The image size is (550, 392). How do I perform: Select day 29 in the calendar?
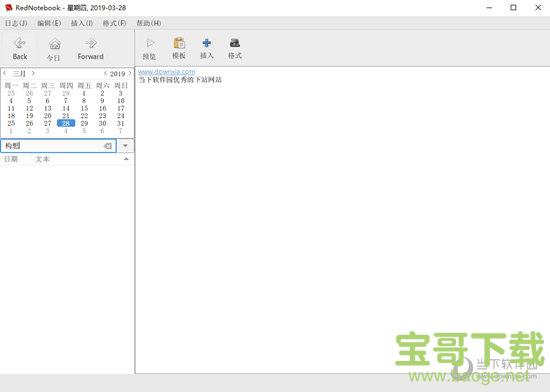point(84,123)
